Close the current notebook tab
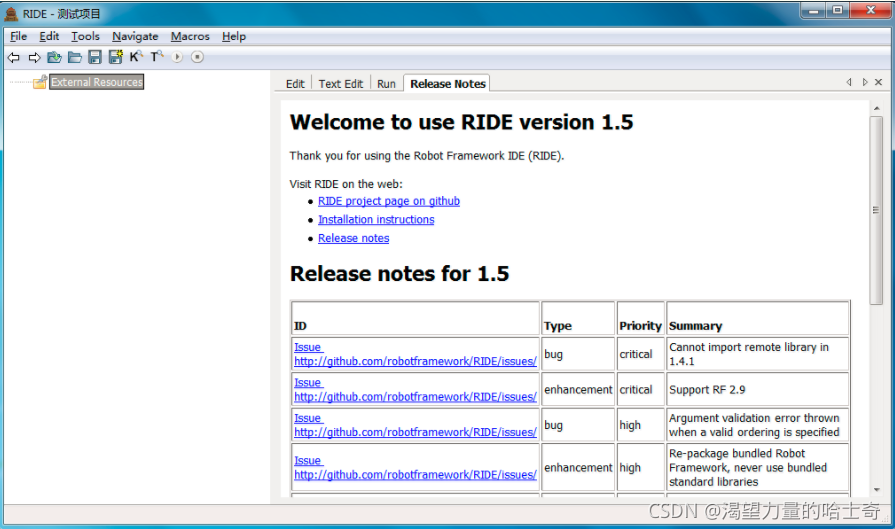 (879, 82)
